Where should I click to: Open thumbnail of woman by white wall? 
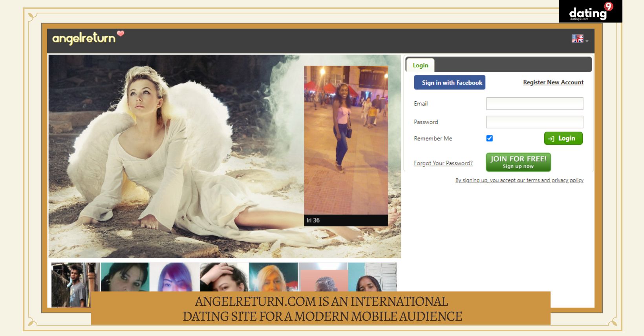372,277
